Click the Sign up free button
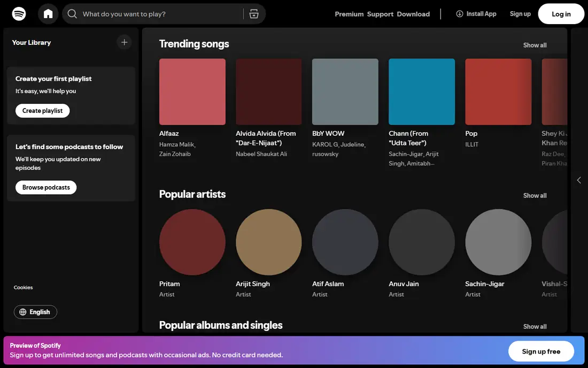The height and width of the screenshot is (368, 588). tap(541, 351)
